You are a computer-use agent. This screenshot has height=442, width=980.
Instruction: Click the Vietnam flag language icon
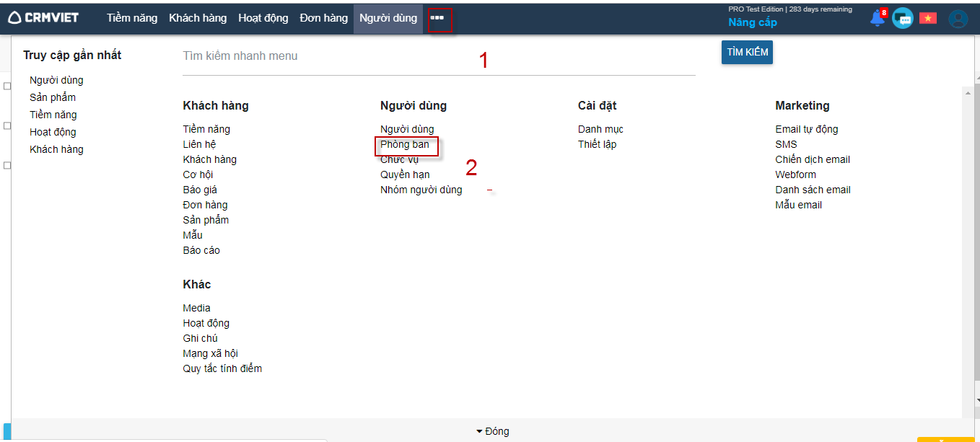tap(927, 19)
